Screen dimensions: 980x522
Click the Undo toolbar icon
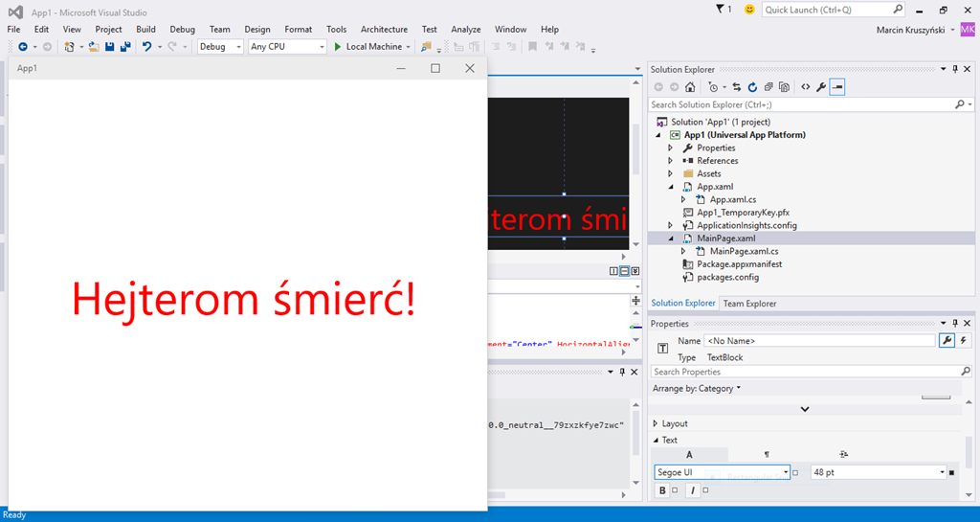point(146,47)
